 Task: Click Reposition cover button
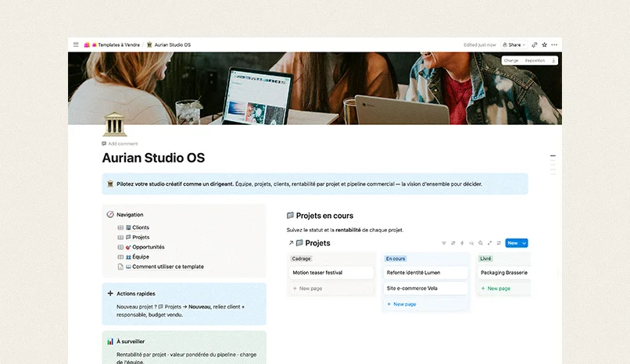pyautogui.click(x=535, y=61)
